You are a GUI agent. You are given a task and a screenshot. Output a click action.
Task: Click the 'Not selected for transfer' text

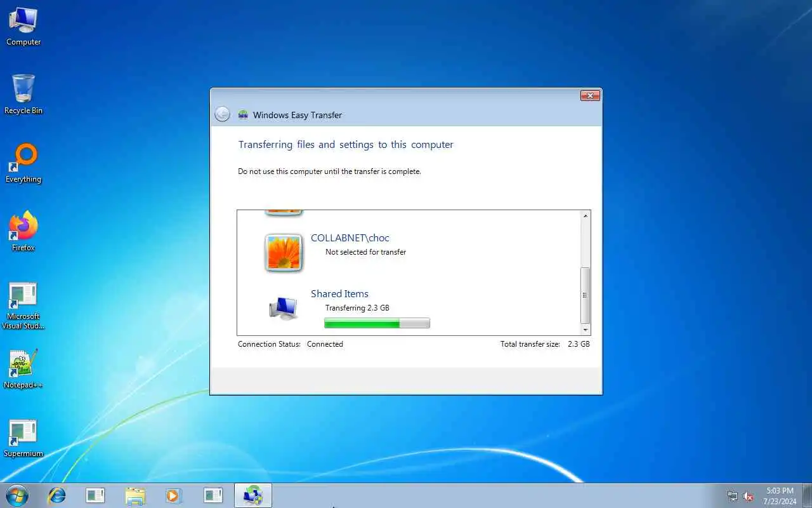coord(365,252)
